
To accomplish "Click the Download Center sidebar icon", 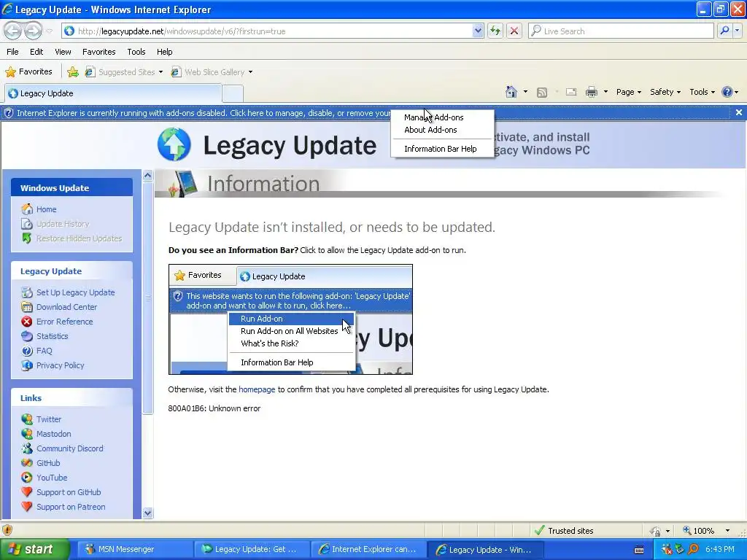I will click(x=27, y=307).
